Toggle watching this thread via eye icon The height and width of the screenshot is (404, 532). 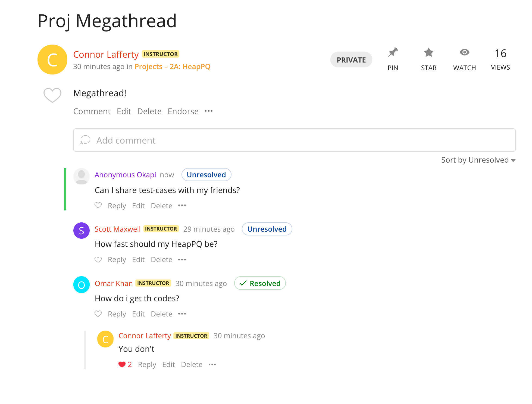[464, 52]
